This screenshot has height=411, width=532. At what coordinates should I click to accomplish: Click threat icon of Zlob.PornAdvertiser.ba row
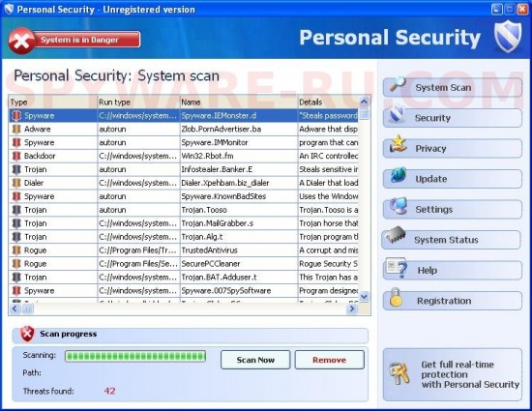[15, 130]
